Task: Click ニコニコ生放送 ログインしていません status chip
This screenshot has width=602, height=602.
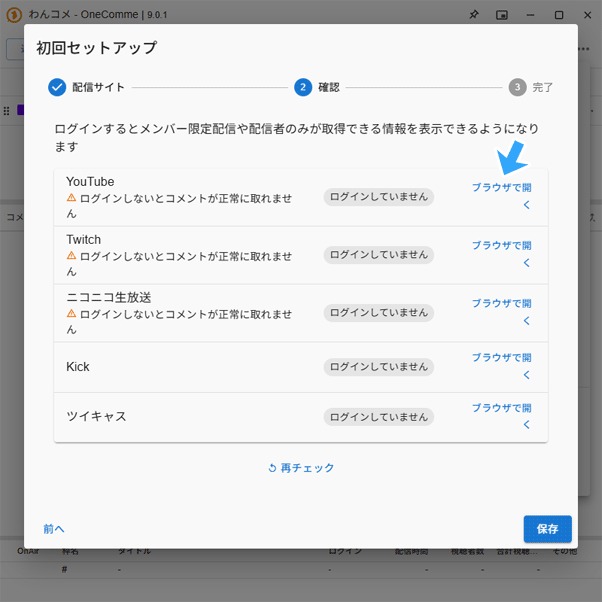Action: 379,313
